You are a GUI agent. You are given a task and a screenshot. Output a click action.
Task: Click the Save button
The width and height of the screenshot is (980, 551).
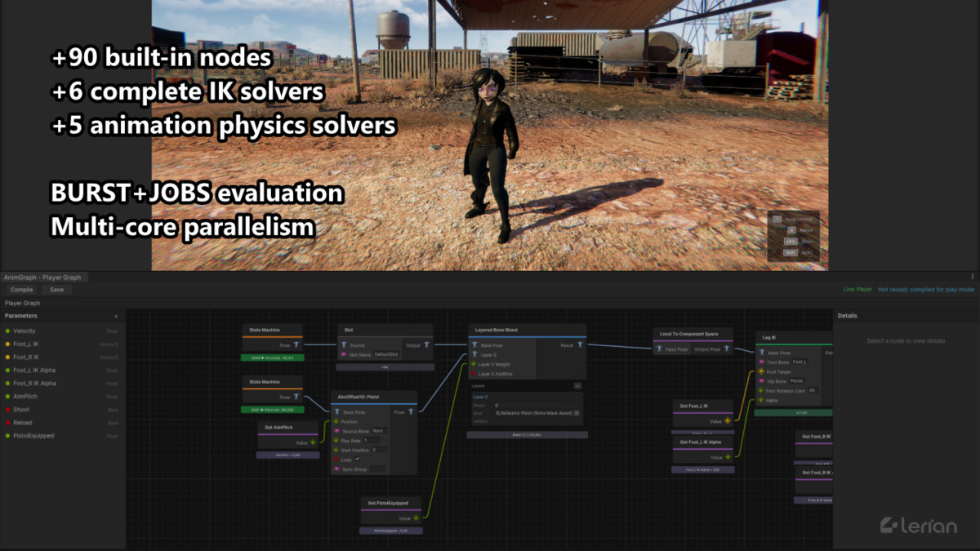point(57,290)
